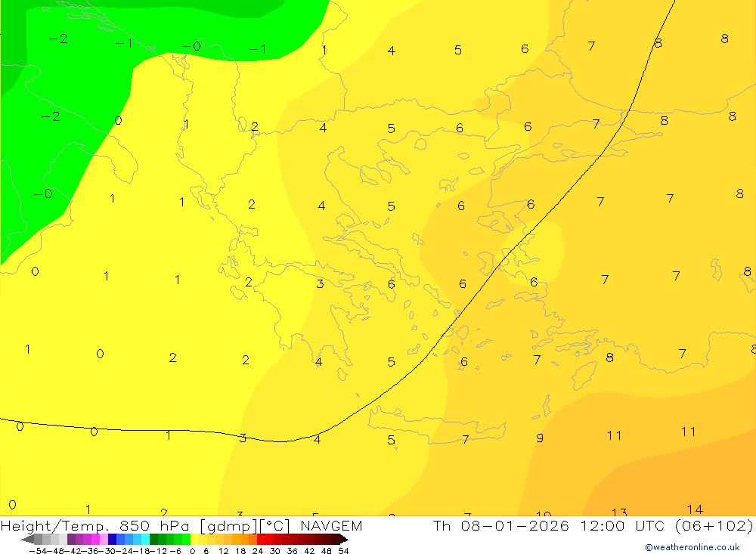
Task: Click the legend label 54
Action: point(343,551)
